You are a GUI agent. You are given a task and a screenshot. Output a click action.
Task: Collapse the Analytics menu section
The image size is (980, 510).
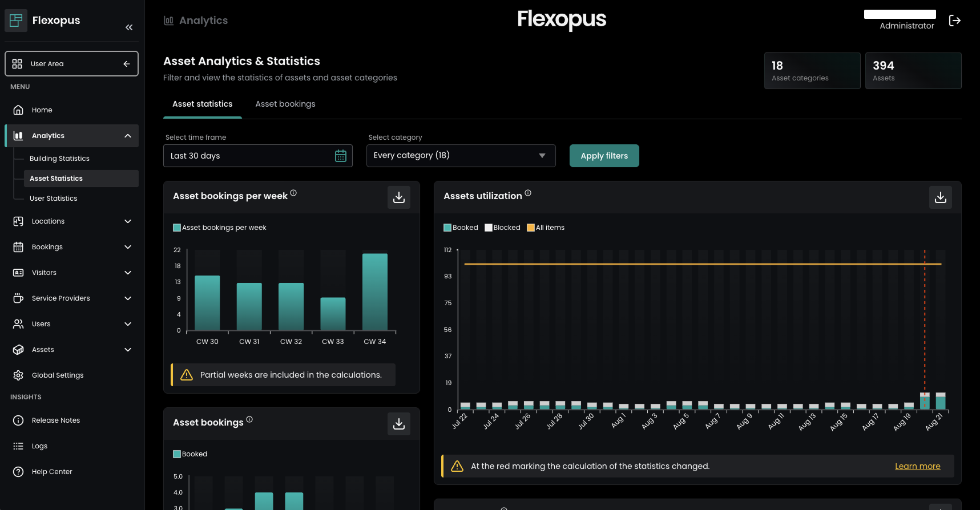click(127, 136)
